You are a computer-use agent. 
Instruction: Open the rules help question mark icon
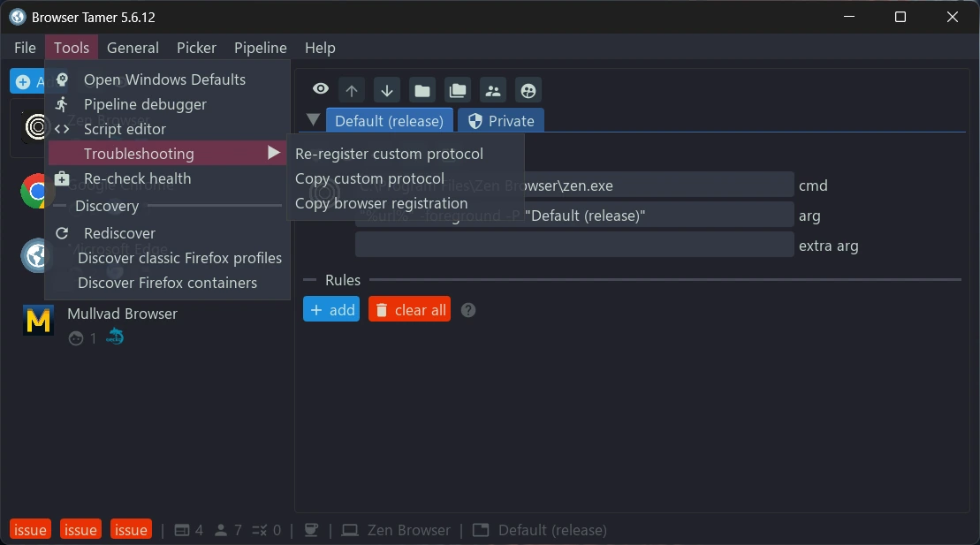468,310
